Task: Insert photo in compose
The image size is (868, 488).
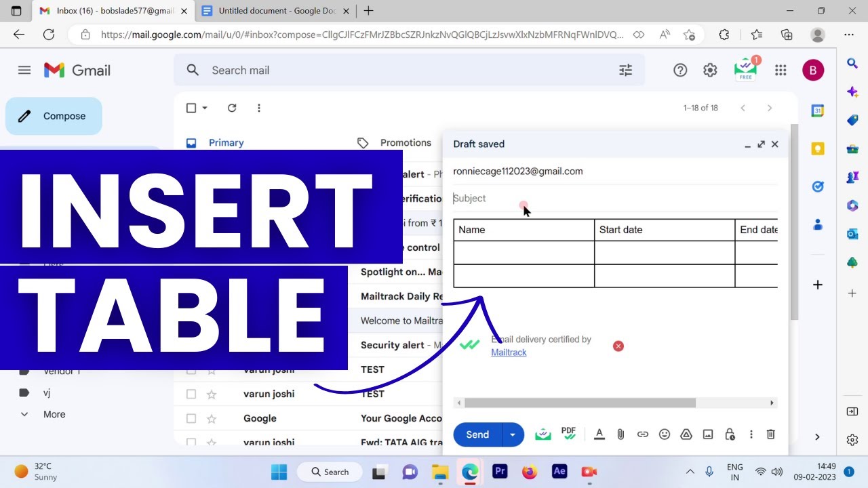Action: pos(708,434)
